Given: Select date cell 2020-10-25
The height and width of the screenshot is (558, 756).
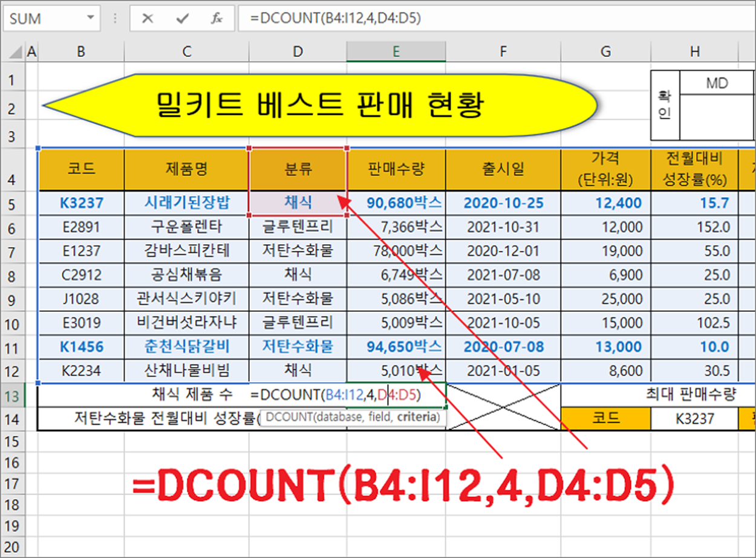Looking at the screenshot, I should pos(503,204).
